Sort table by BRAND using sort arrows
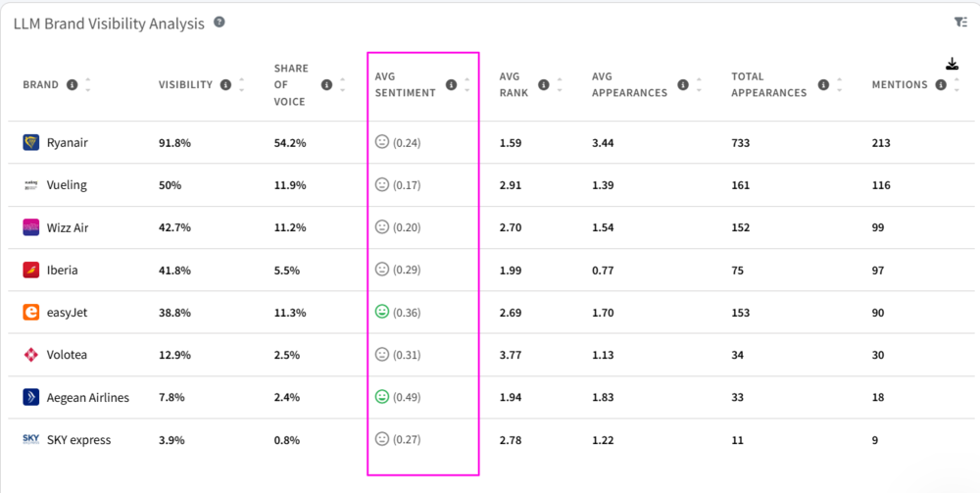This screenshot has height=493, width=980. tap(87, 84)
